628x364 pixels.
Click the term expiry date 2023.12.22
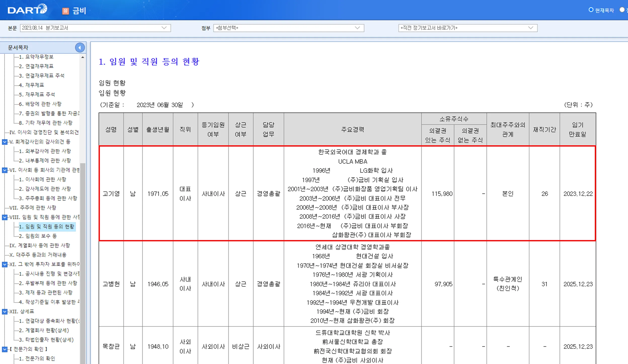578,194
